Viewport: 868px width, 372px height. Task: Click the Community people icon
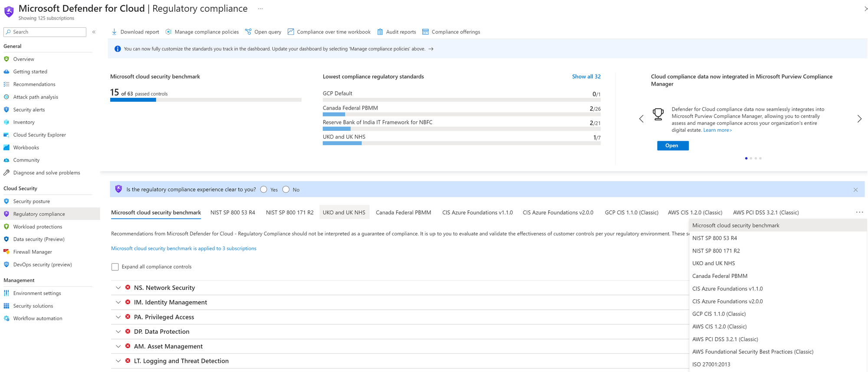click(7, 160)
